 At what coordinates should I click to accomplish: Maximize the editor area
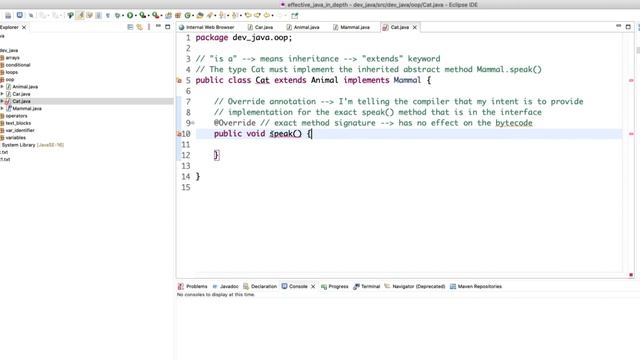(628, 27)
